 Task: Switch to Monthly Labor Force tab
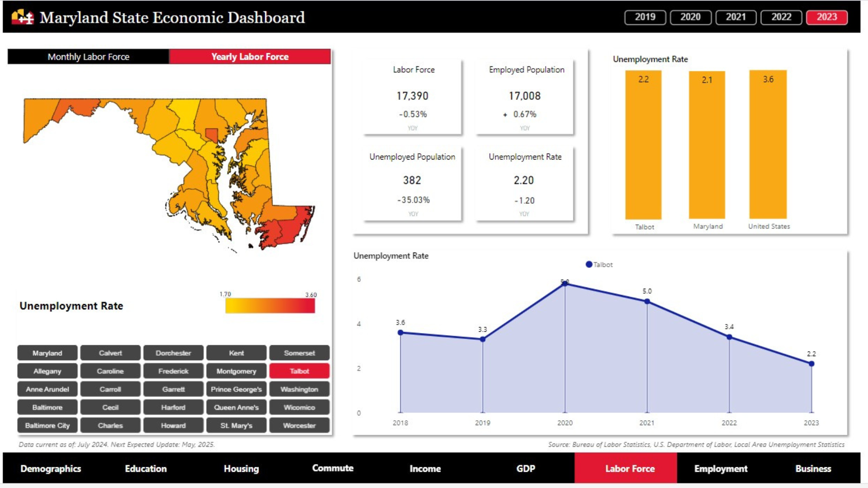89,56
